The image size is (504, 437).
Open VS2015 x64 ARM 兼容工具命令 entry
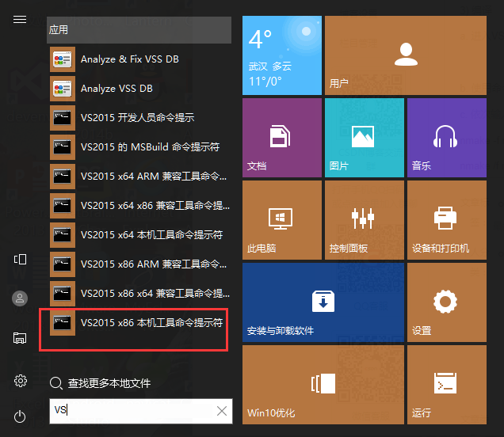(x=139, y=177)
